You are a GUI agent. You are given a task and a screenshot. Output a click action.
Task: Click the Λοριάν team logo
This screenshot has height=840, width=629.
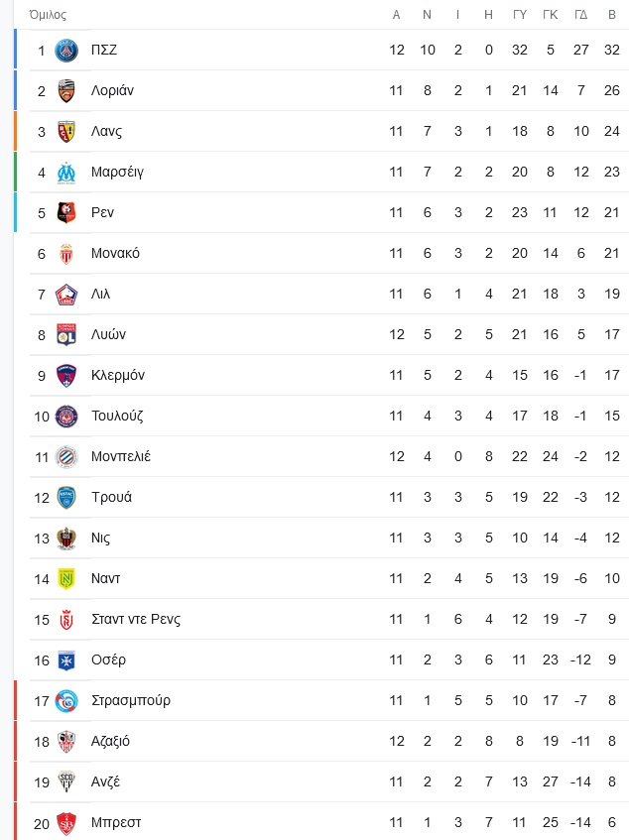pyautogui.click(x=65, y=91)
